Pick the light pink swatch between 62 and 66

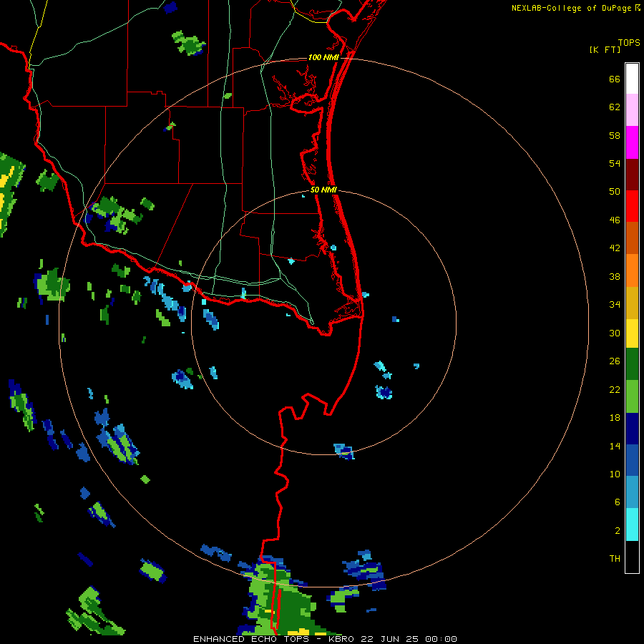pos(632,110)
